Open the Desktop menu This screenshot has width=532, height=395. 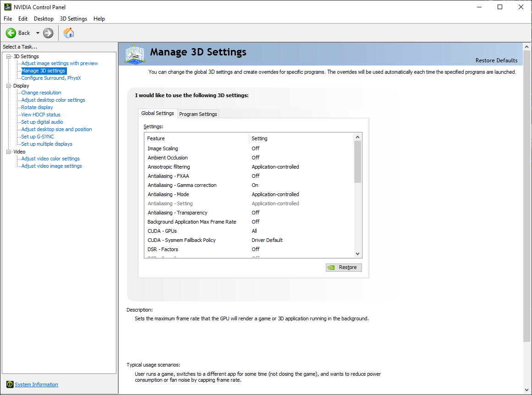(x=44, y=19)
